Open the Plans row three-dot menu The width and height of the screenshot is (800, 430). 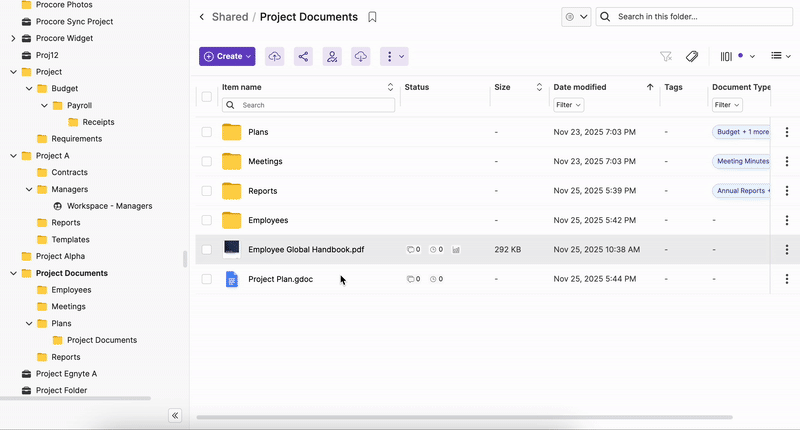click(787, 132)
